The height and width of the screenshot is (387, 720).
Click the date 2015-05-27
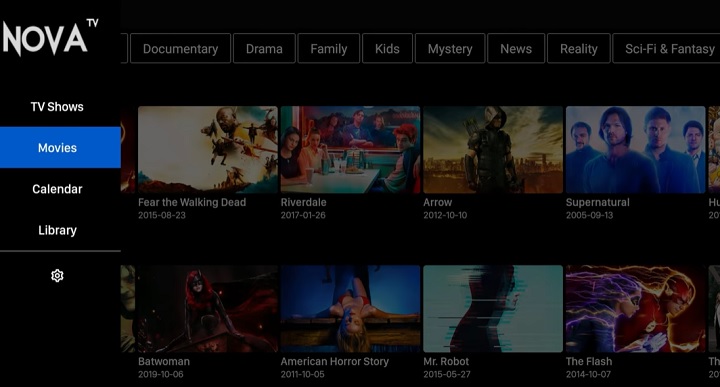(447, 374)
